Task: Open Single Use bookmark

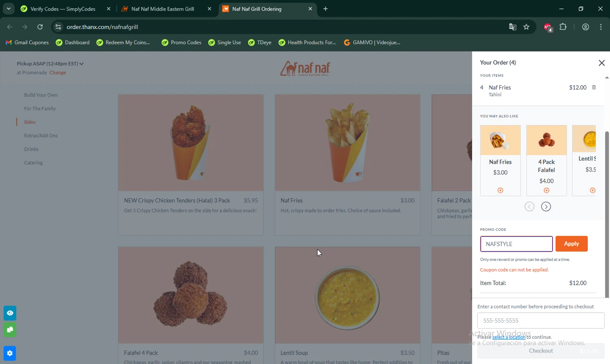Action: tap(224, 43)
